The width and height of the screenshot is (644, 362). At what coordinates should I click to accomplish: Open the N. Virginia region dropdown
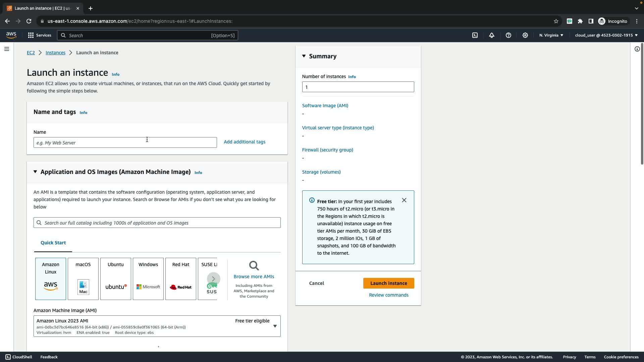tap(551, 35)
